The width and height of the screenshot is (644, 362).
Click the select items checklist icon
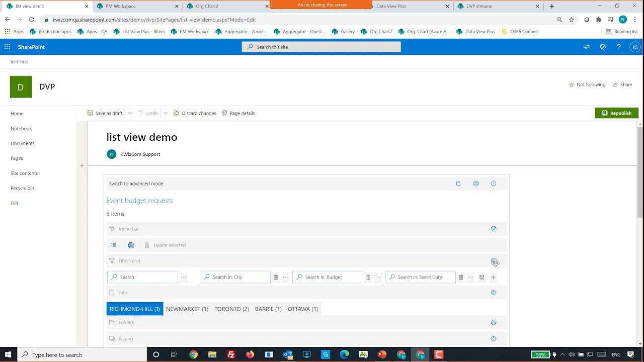114,245
